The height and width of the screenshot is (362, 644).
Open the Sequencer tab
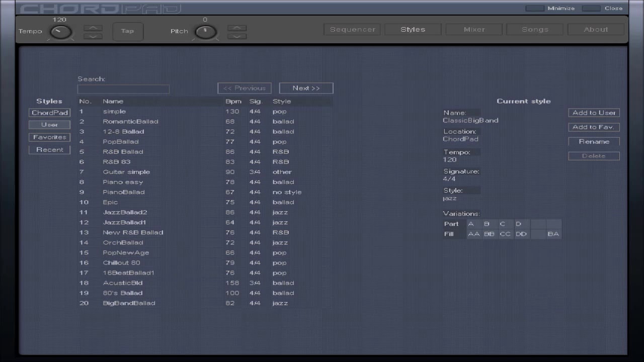coord(352,29)
